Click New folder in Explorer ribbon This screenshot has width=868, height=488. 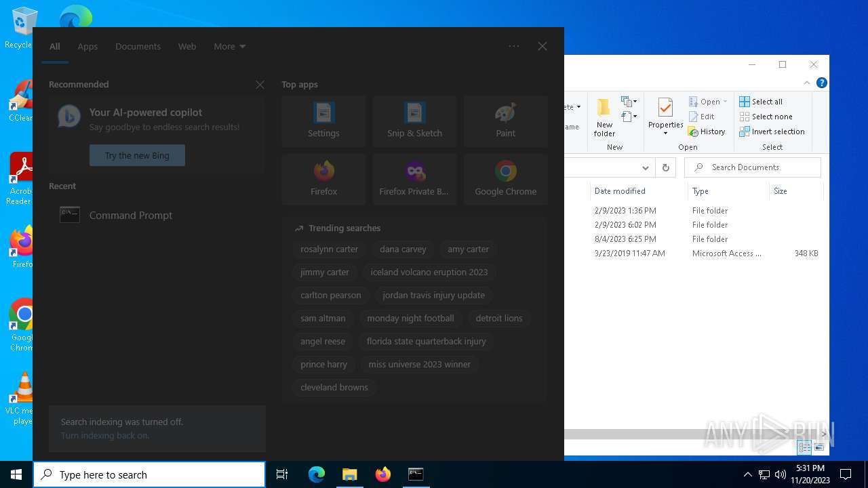click(604, 118)
